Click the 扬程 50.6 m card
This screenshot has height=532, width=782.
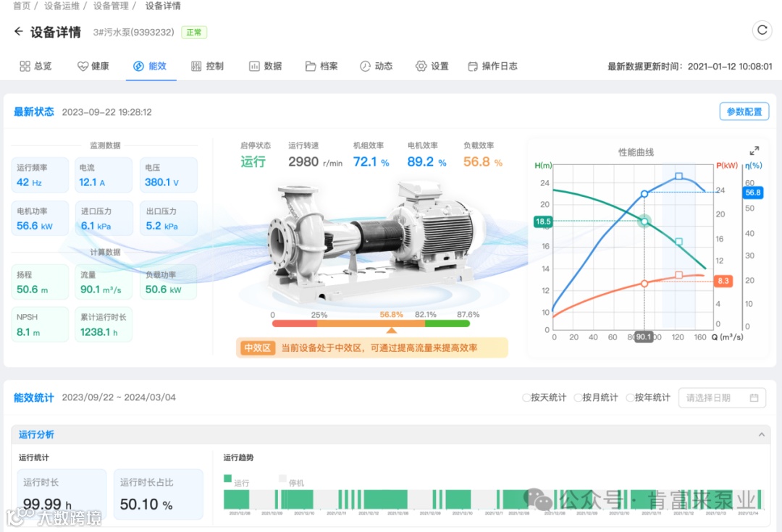40,282
